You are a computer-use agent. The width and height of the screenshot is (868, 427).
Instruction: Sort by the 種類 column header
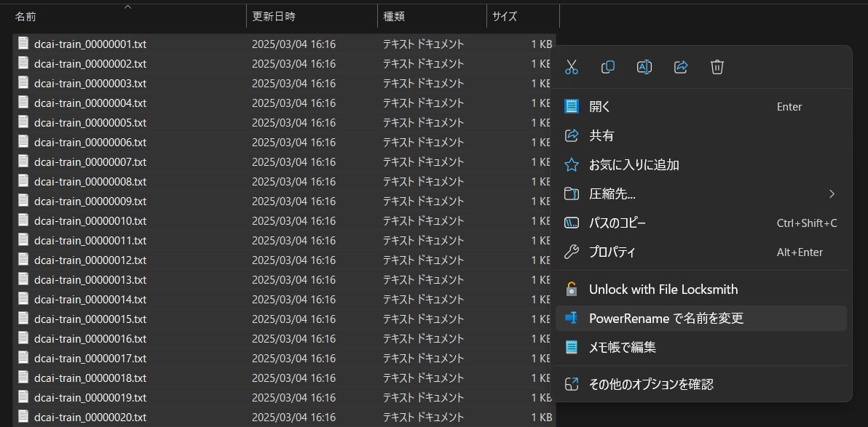coord(433,17)
